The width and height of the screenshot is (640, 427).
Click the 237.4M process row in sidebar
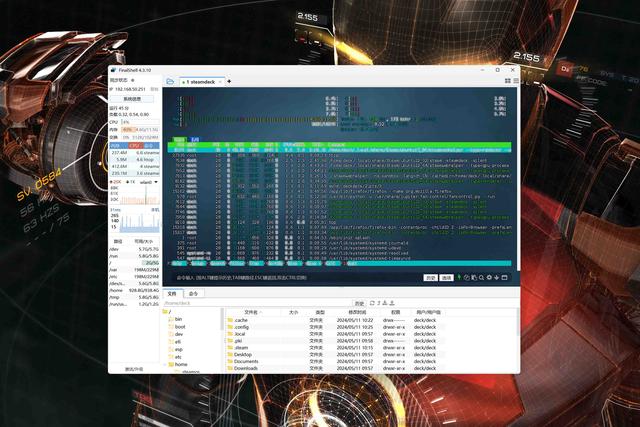click(x=134, y=153)
